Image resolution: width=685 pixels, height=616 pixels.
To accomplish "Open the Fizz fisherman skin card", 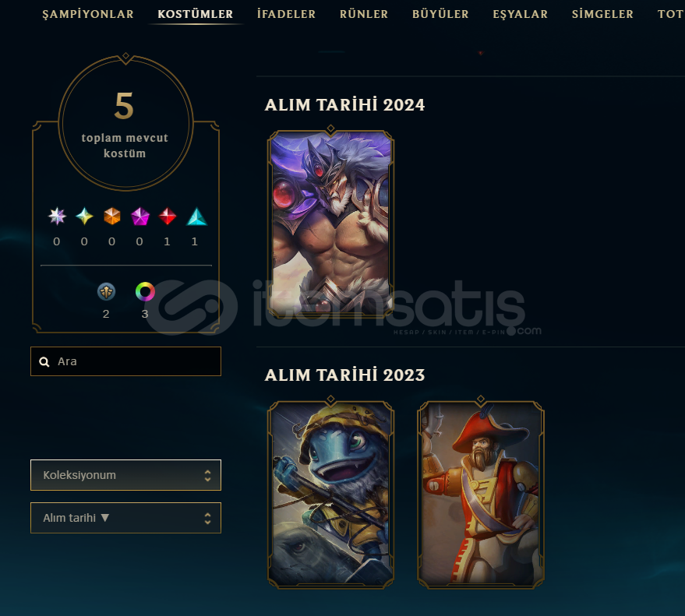I will (330, 495).
